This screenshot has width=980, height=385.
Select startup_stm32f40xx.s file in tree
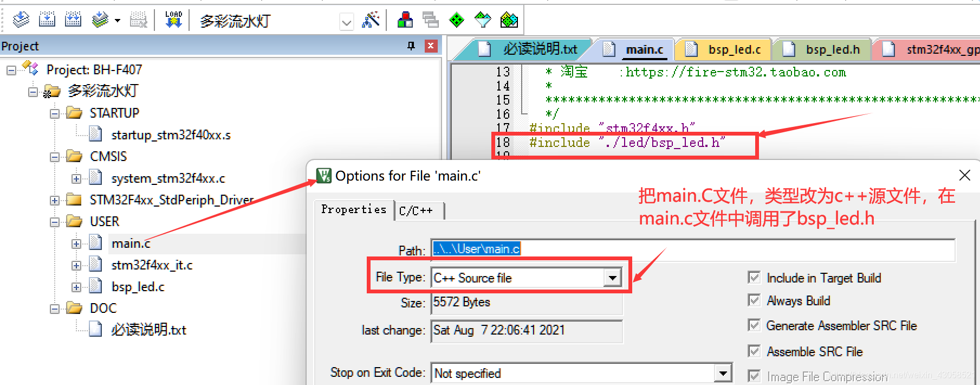tap(171, 135)
